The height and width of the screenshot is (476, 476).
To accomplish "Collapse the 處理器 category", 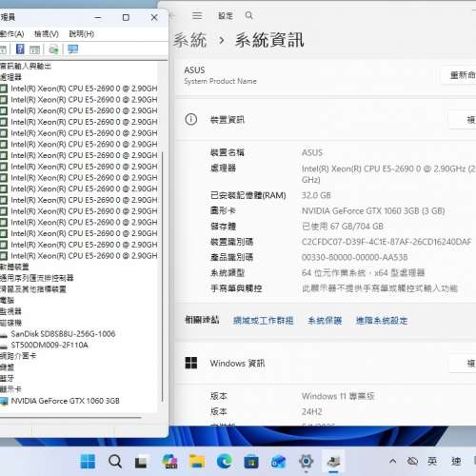I will pyautogui.click(x=10, y=77).
